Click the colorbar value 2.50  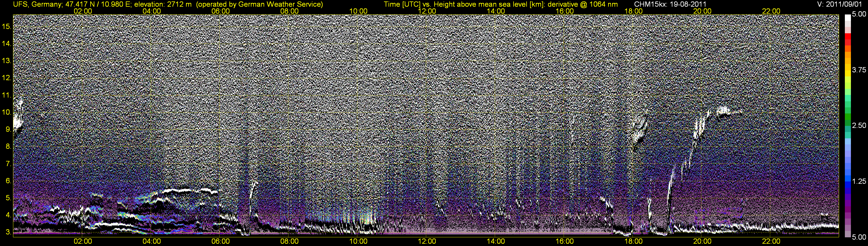859,125
